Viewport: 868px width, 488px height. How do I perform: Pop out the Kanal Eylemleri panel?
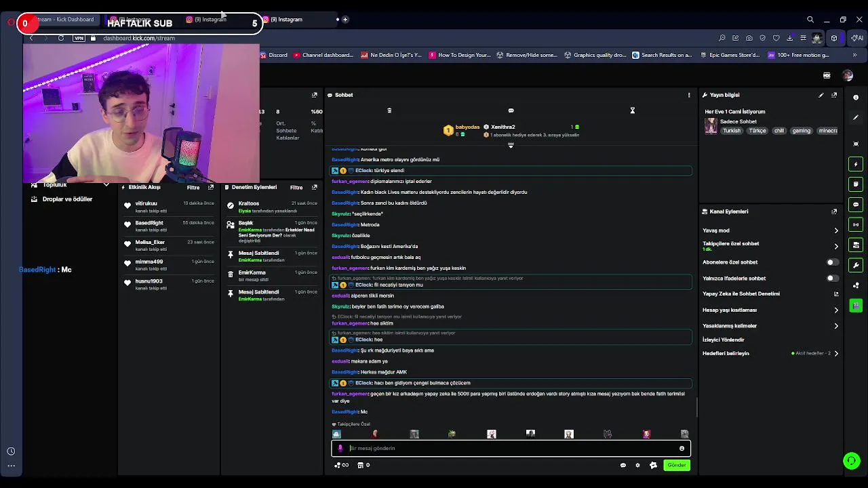(834, 211)
